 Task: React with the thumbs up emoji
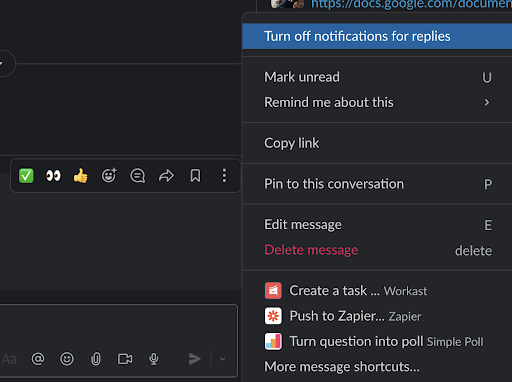pyautogui.click(x=81, y=176)
